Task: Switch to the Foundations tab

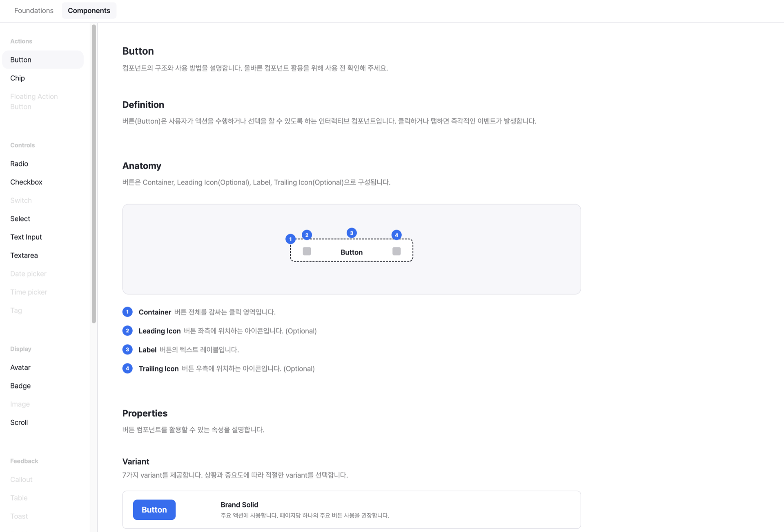Action: 34,11
